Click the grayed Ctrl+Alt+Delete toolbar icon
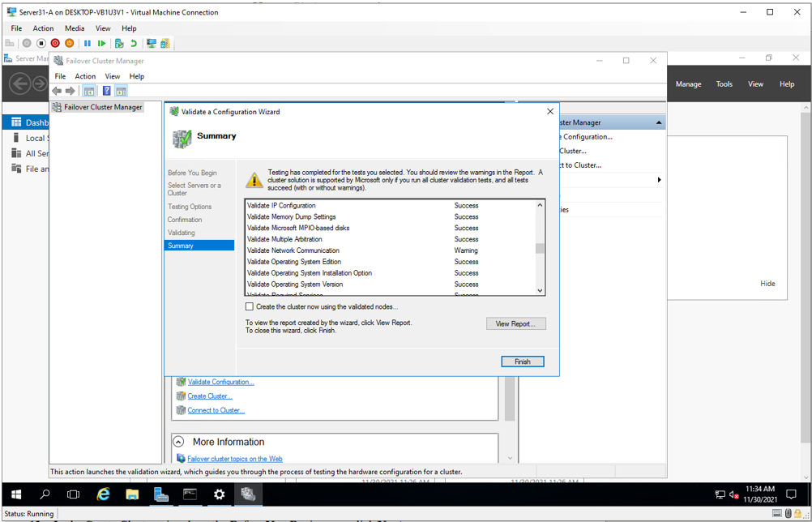 (10, 44)
